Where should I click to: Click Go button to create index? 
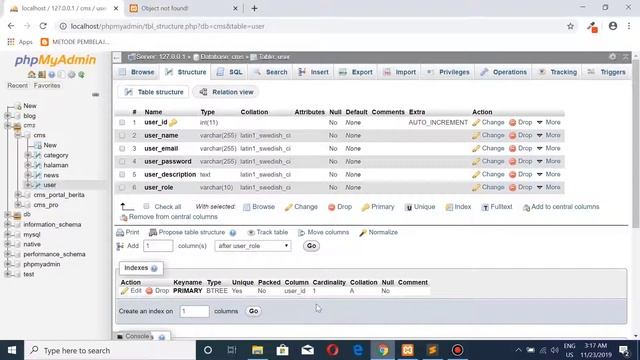click(253, 311)
